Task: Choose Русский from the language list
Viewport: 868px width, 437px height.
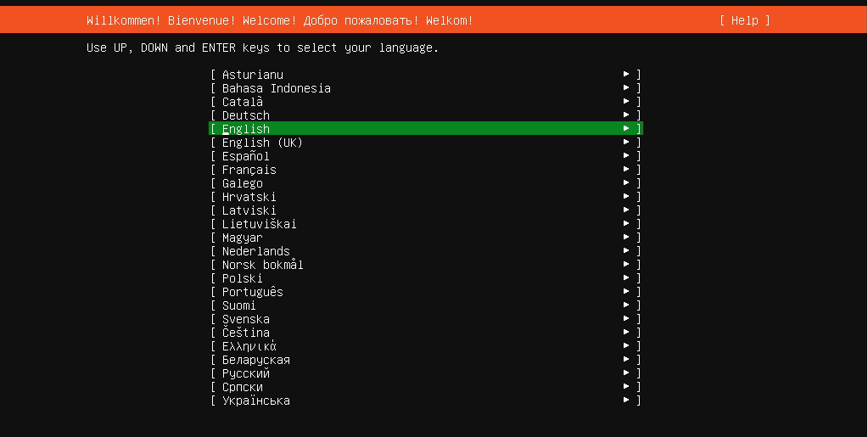Action: click(246, 373)
